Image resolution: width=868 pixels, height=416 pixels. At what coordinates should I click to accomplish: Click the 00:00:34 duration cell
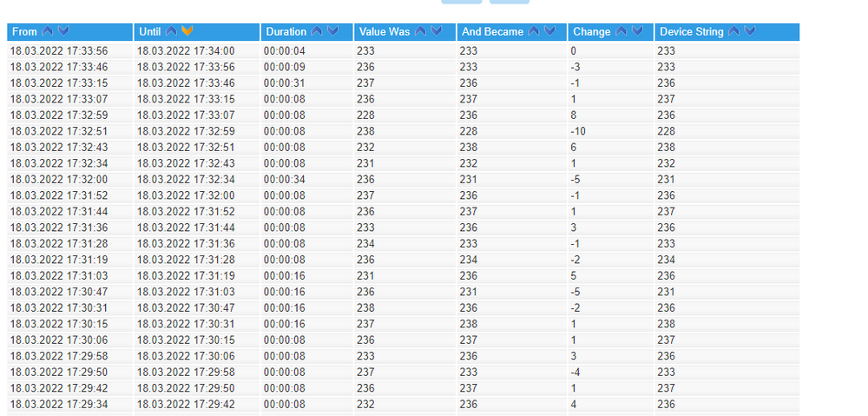(285, 179)
